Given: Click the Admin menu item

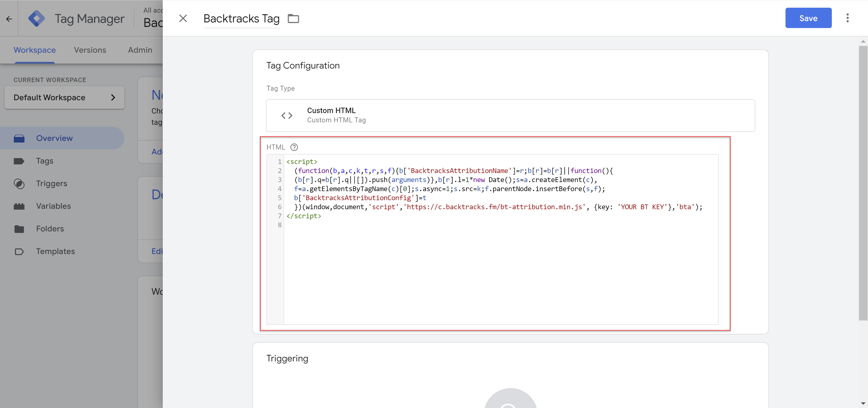Looking at the screenshot, I should [140, 49].
